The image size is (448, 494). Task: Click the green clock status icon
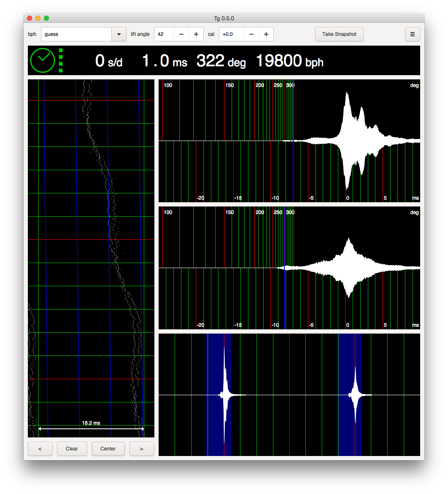pyautogui.click(x=43, y=60)
